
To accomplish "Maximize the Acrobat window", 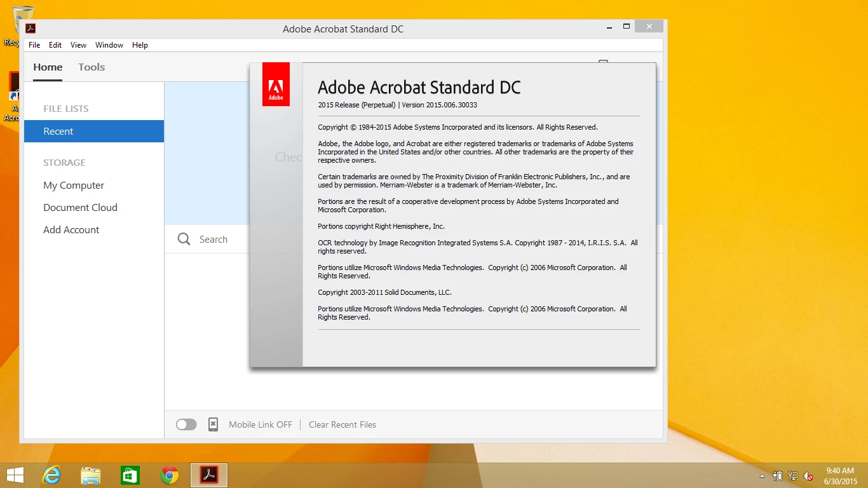I will click(x=627, y=27).
